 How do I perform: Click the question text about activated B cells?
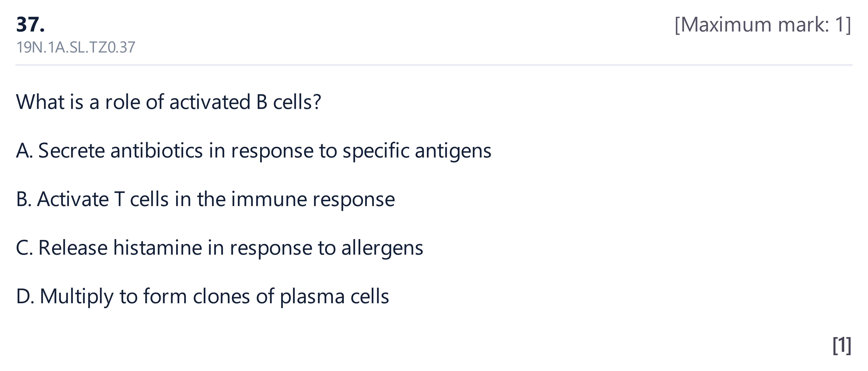(168, 102)
